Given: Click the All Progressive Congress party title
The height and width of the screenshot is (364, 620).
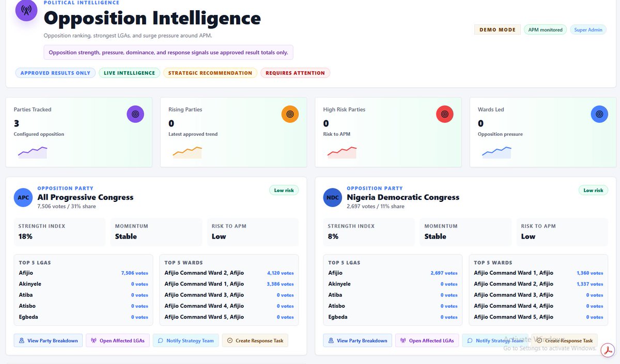Looking at the screenshot, I should 85,197.
